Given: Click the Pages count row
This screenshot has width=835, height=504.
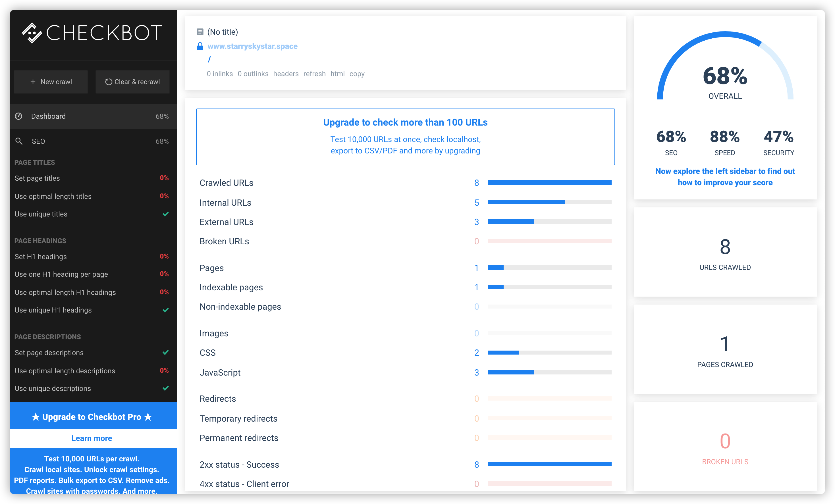Looking at the screenshot, I should click(405, 268).
